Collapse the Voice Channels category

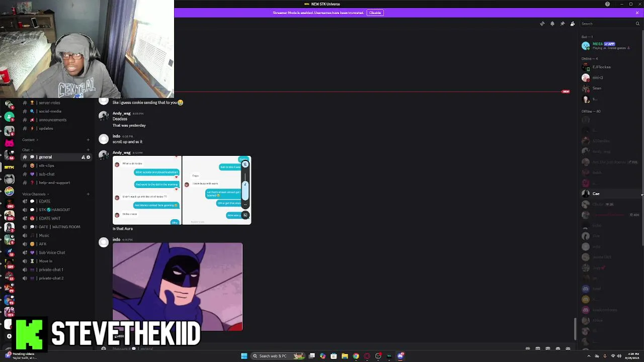click(x=35, y=194)
